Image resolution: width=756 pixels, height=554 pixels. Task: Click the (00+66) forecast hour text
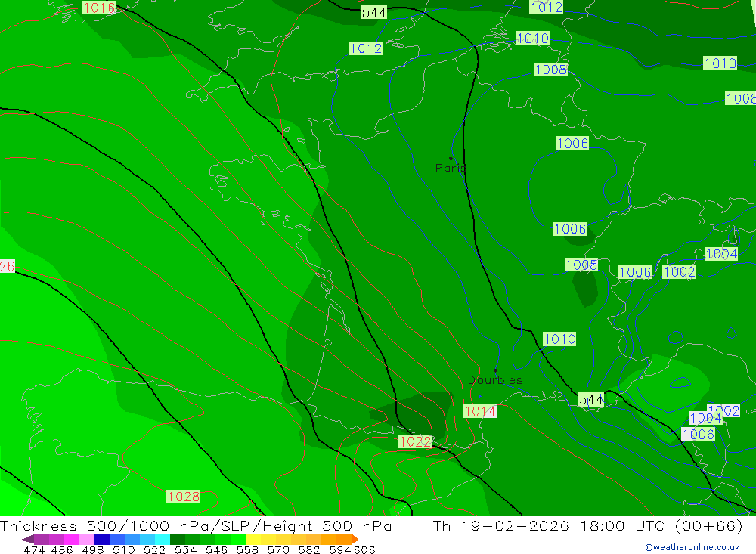click(x=708, y=526)
